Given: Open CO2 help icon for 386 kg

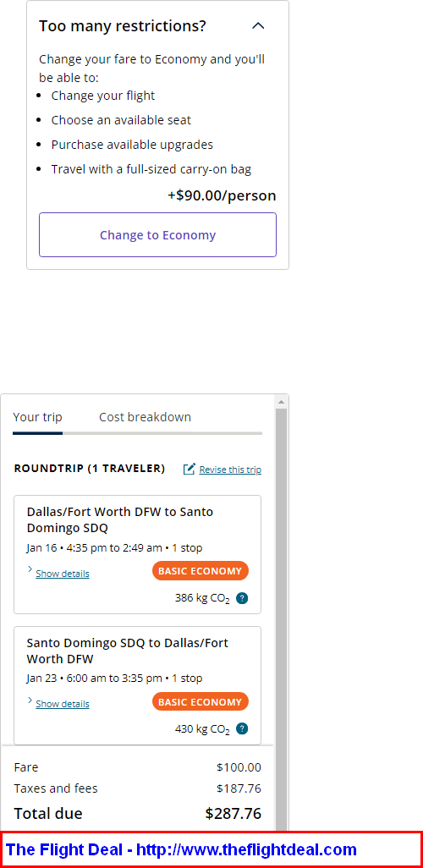Looking at the screenshot, I should tap(241, 598).
